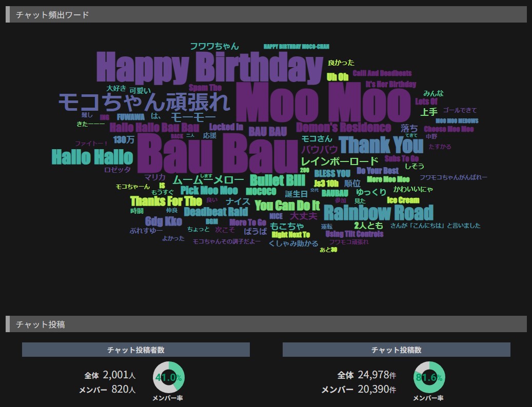Click the '24,978件' total posts value
The image size is (532, 407).
377,375
